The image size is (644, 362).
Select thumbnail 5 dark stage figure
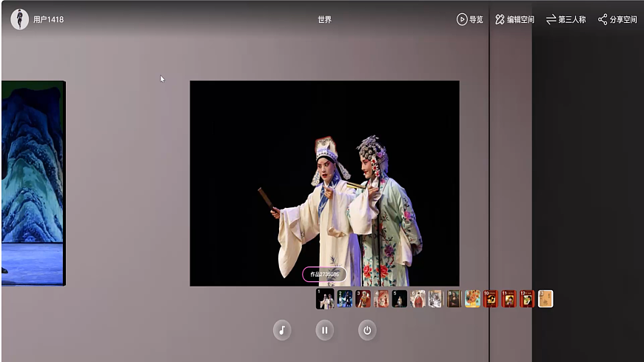[399, 299]
